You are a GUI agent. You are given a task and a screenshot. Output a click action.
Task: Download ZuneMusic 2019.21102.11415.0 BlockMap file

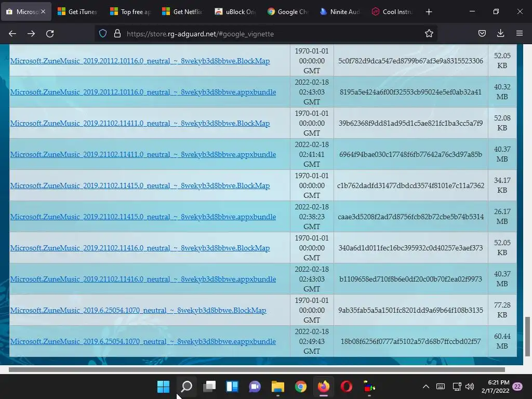coord(140,186)
